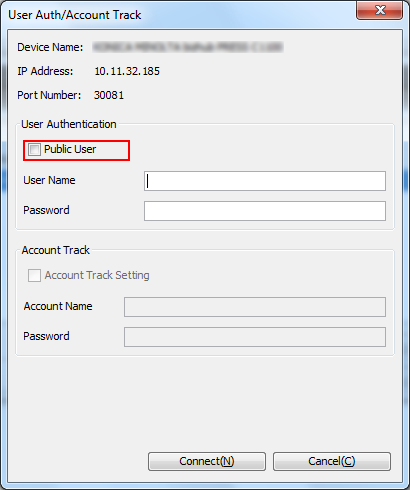Click the Cancel(C) button

point(332,461)
